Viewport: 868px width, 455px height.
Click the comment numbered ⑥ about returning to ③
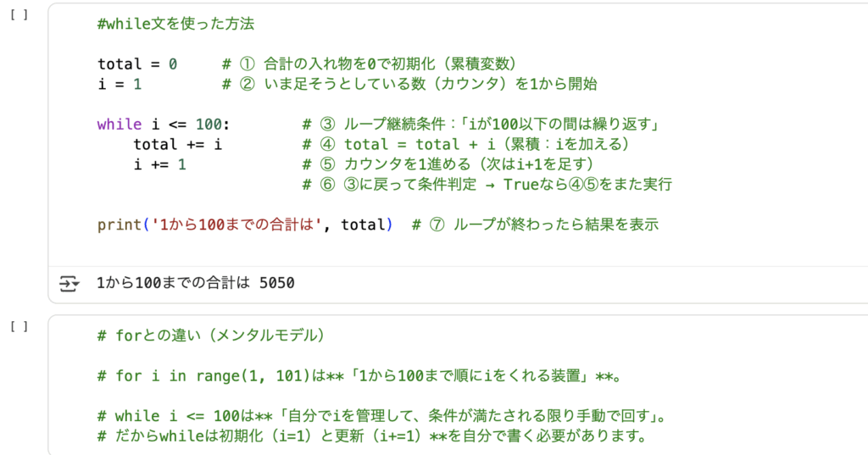click(x=492, y=184)
